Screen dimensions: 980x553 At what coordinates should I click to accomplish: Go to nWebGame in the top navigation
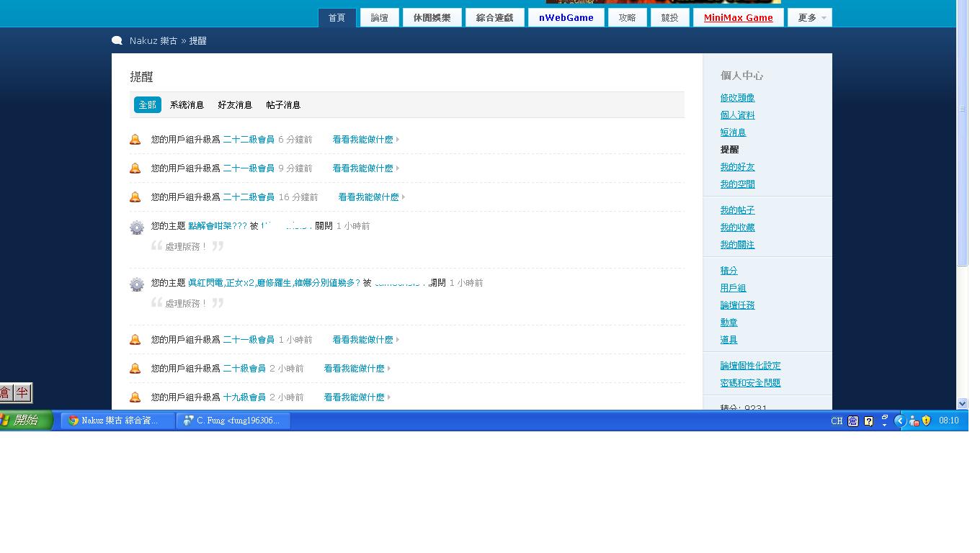pos(566,18)
